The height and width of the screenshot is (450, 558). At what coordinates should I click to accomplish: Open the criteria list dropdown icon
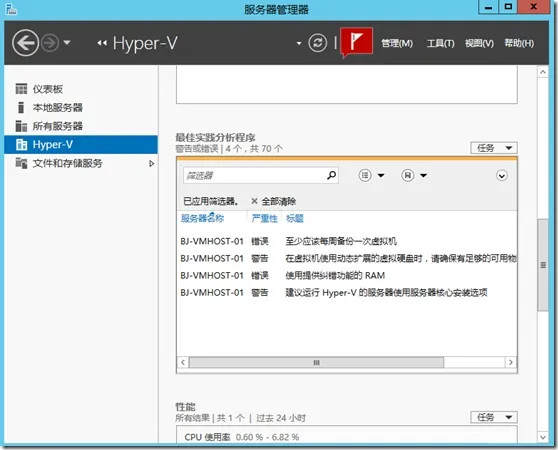click(x=371, y=175)
